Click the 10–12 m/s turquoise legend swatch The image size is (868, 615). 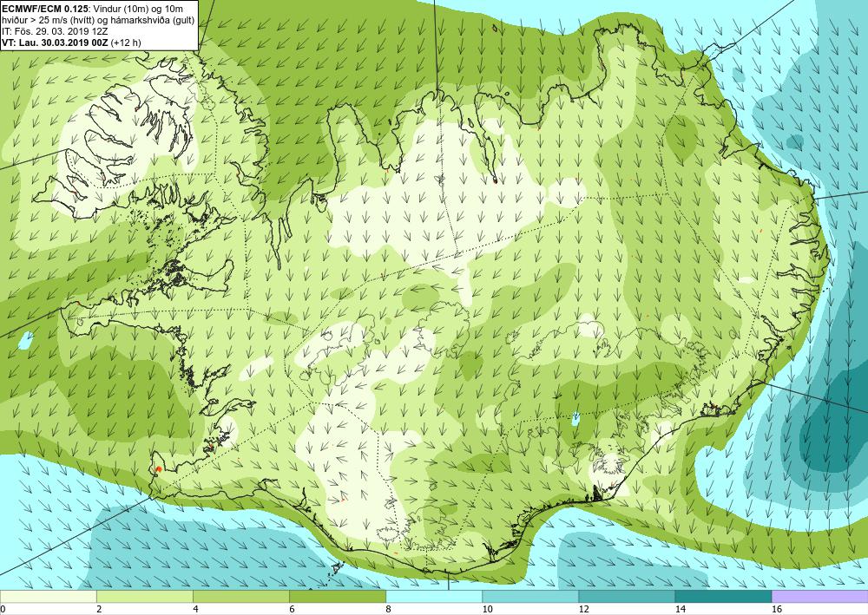click(x=530, y=596)
